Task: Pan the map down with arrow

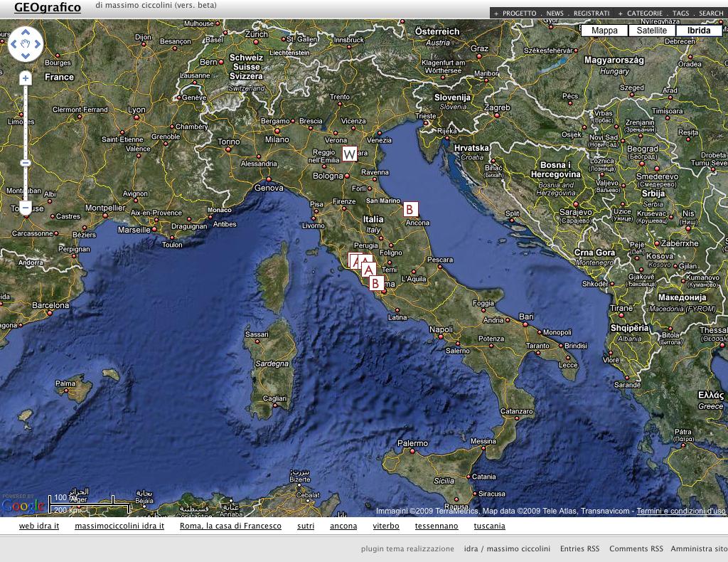Action: pyautogui.click(x=26, y=57)
